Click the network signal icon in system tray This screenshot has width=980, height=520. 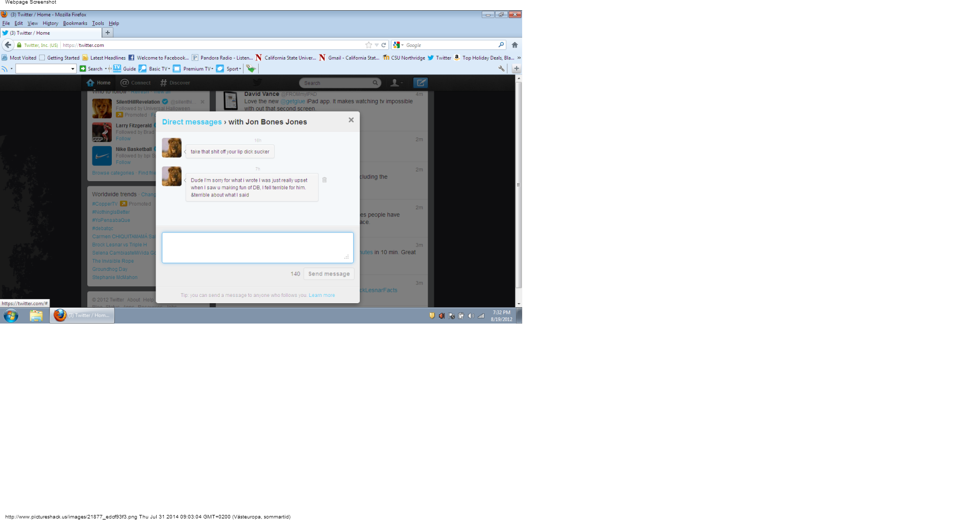(481, 316)
